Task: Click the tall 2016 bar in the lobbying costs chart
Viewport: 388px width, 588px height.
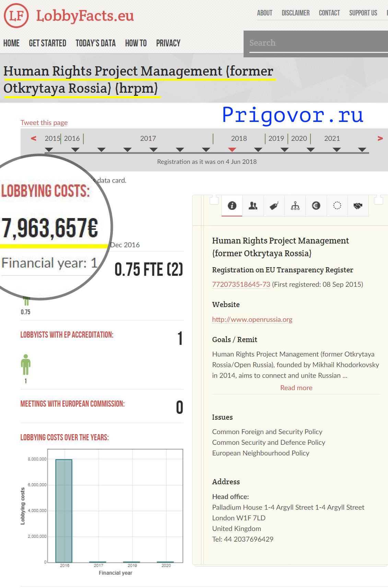Action: [64, 511]
